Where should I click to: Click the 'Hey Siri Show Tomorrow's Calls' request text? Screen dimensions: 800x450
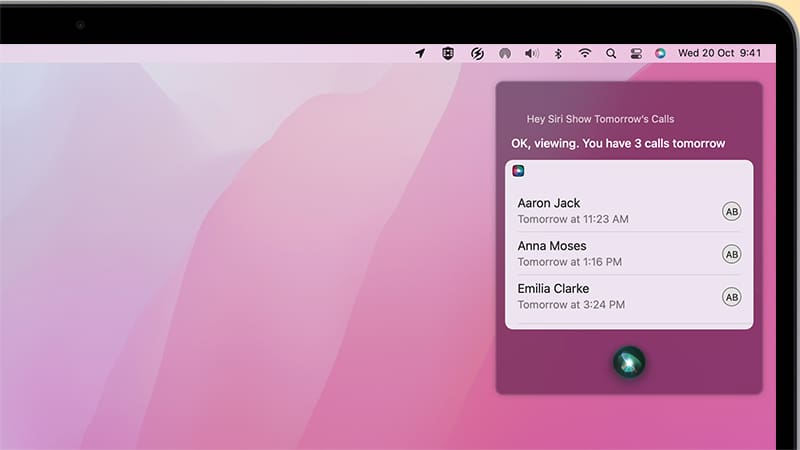[x=601, y=119]
